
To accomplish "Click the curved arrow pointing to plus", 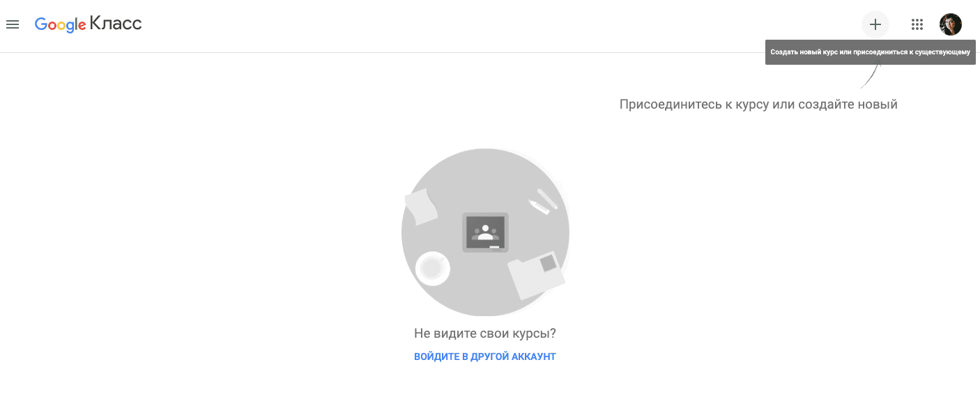I will (871, 76).
